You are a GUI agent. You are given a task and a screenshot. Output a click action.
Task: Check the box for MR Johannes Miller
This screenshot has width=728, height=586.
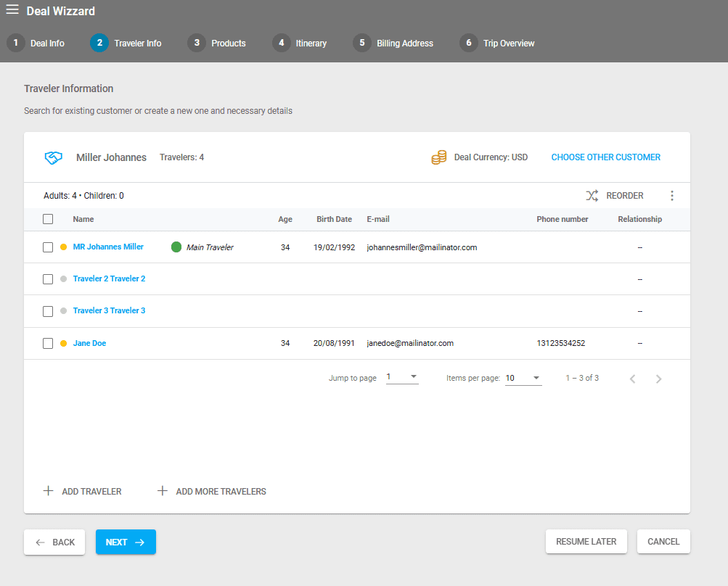point(48,247)
